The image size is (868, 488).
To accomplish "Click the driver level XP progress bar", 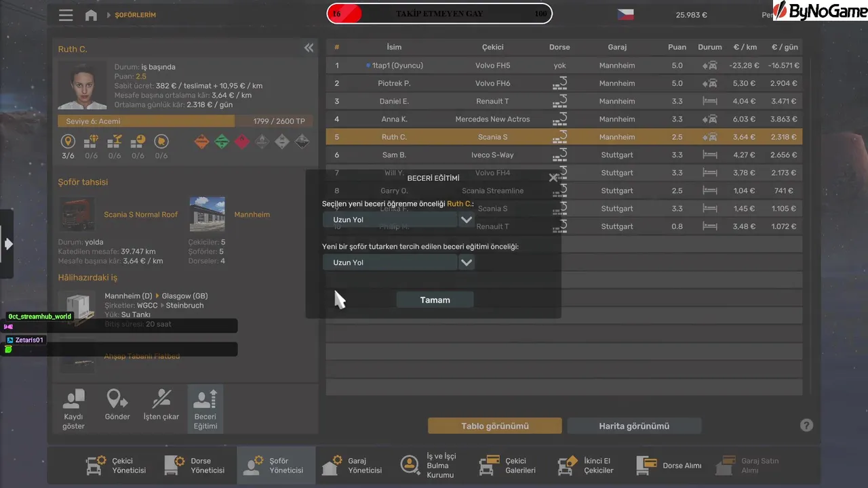I will pyautogui.click(x=184, y=121).
